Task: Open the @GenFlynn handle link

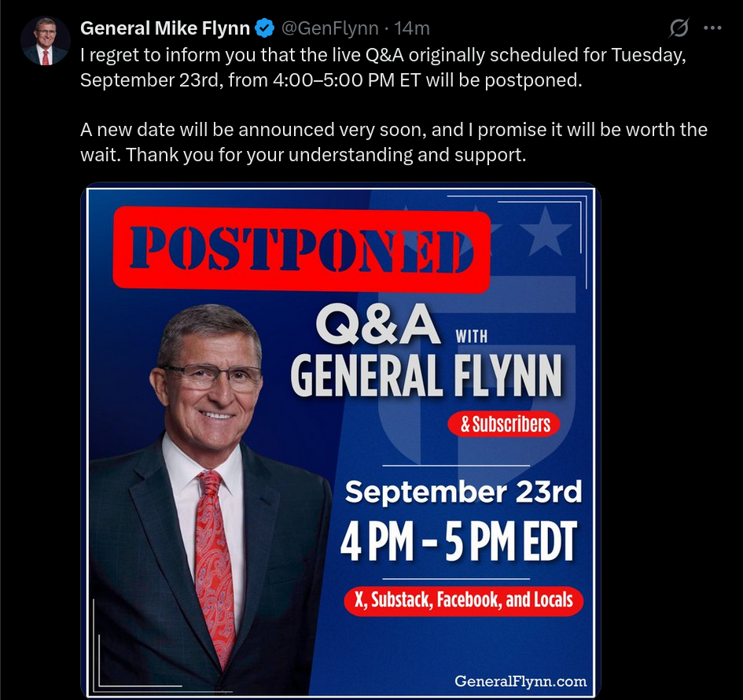Action: tap(330, 29)
